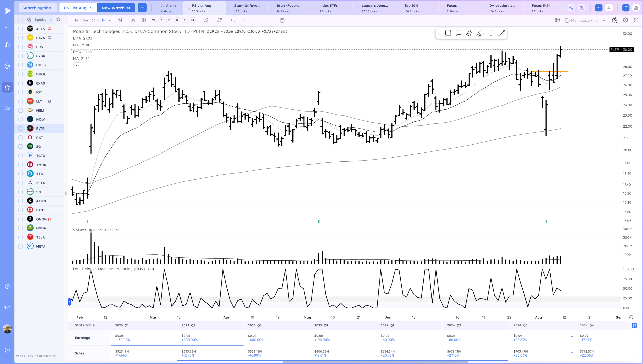Screen dimensions: 643x364
Task: Expand the Main copy layout dropdown
Action: pos(604,20)
